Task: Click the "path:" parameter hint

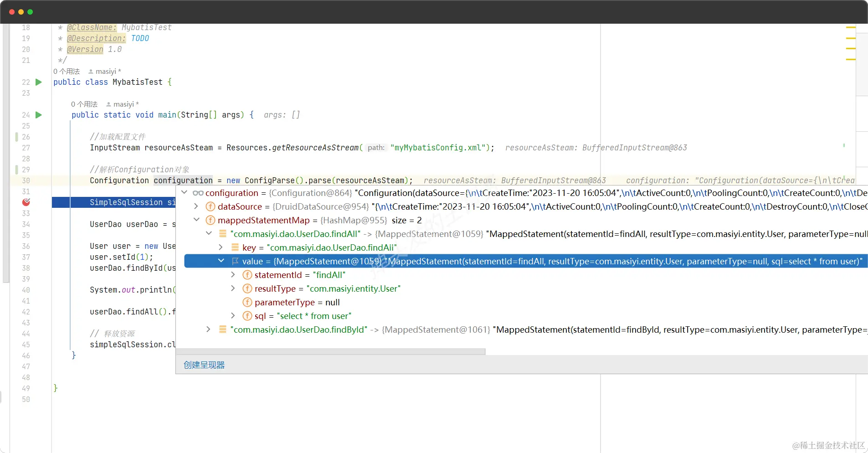Action: (376, 148)
